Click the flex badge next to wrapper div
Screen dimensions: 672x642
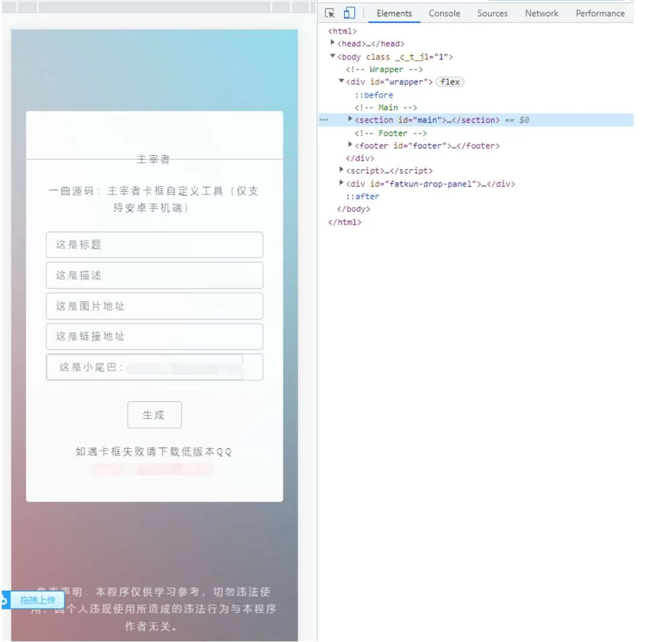coord(450,82)
